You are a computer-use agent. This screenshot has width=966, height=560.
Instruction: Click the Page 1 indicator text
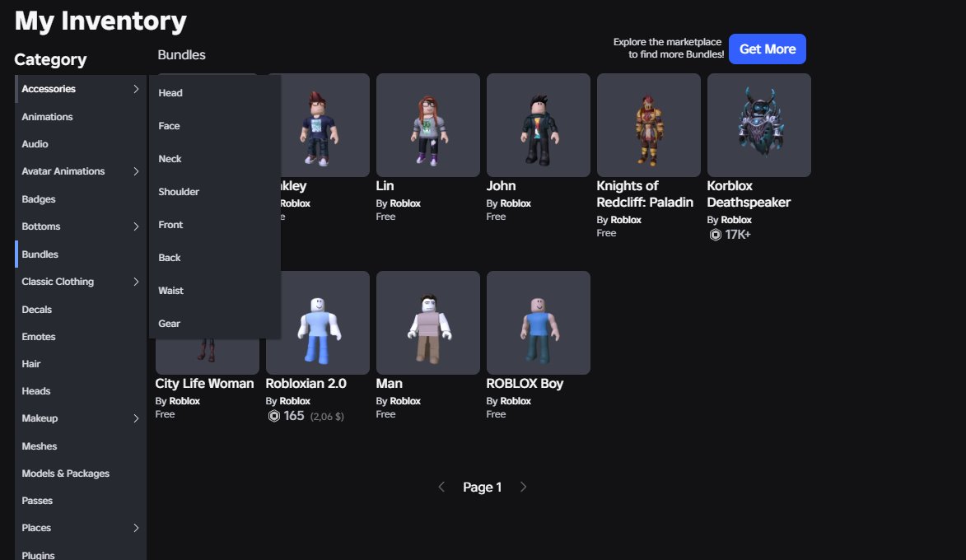coord(483,488)
